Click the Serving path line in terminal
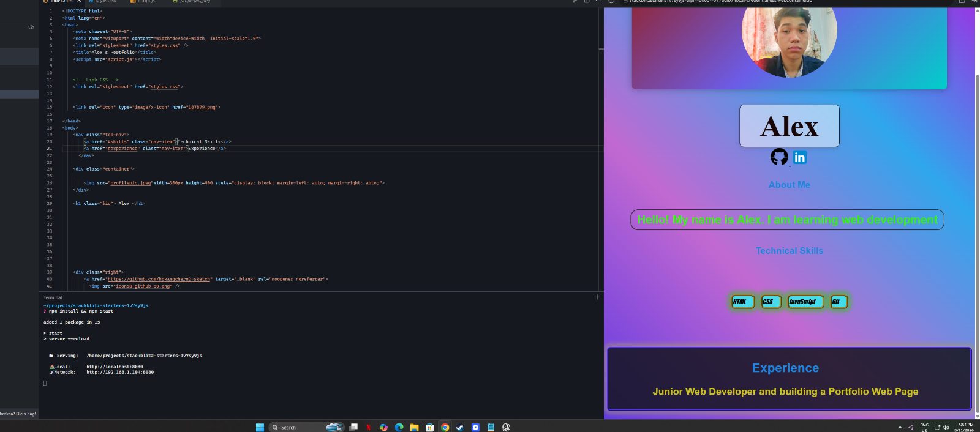The image size is (980, 432). coord(126,356)
